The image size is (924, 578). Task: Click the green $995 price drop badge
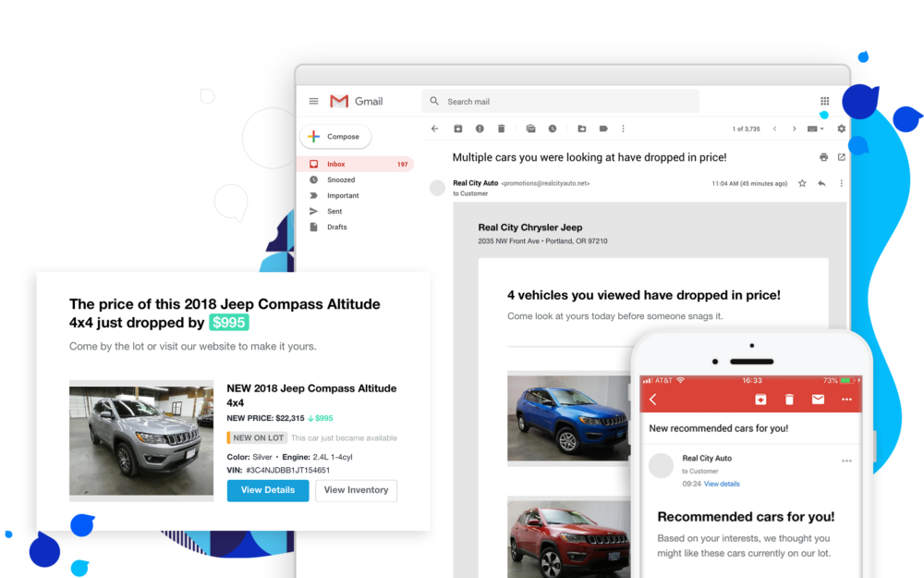point(228,323)
